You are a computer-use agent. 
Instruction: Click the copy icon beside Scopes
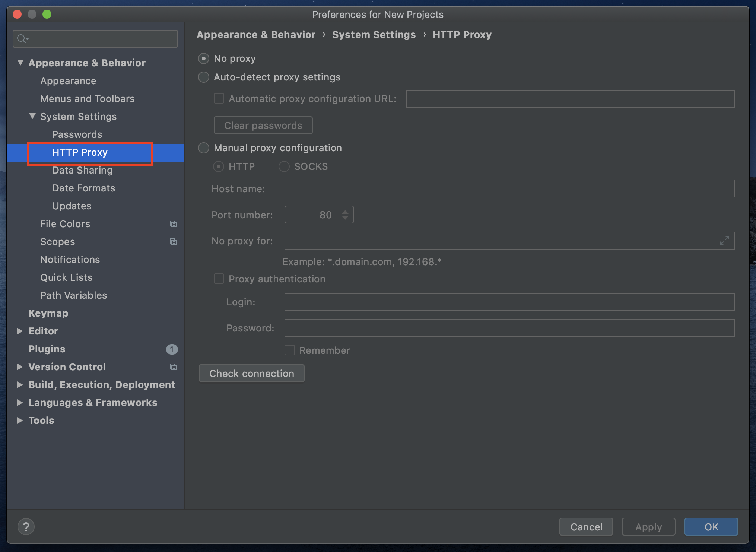[x=174, y=242]
